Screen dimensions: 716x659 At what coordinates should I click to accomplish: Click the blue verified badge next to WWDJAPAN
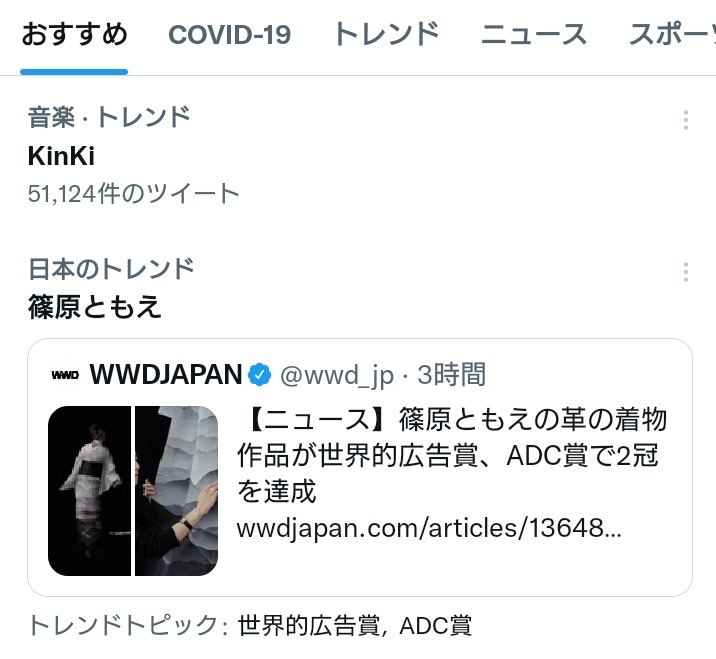(x=259, y=375)
